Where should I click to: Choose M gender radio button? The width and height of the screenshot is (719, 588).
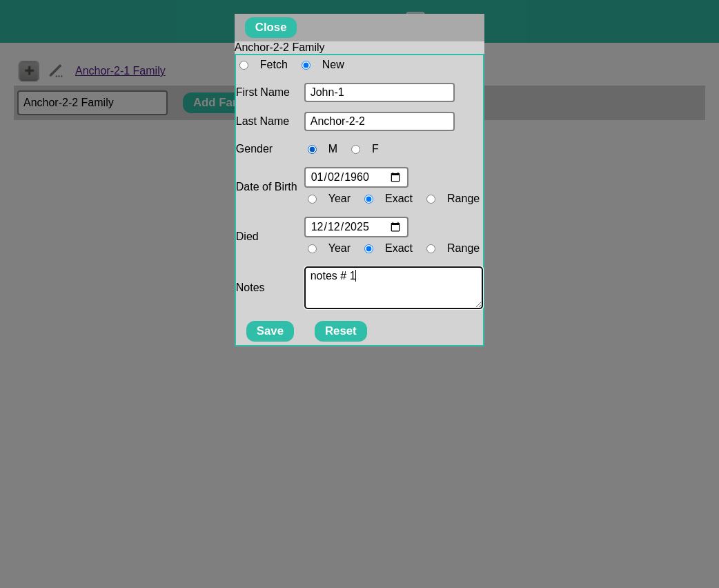point(312,150)
